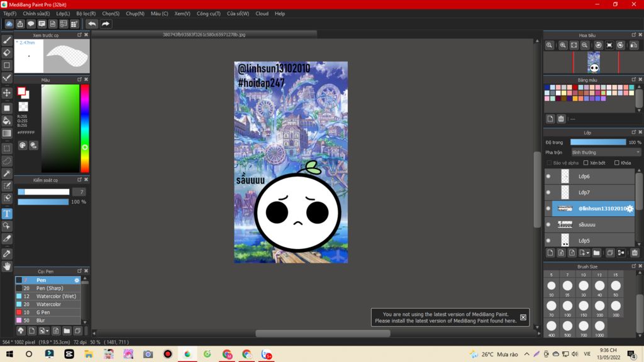The image size is (644, 362).
Task: Enable the Xén bớt checkbox
Action: click(586, 163)
